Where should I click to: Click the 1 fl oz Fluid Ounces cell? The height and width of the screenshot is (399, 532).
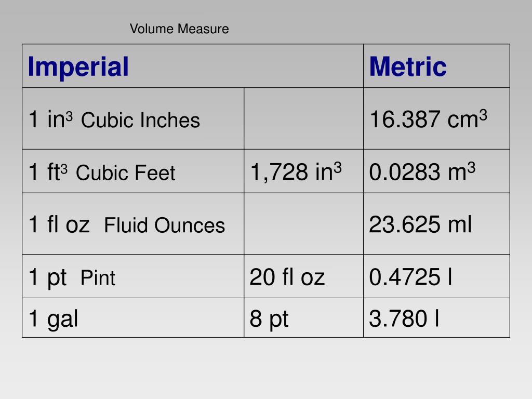133,223
